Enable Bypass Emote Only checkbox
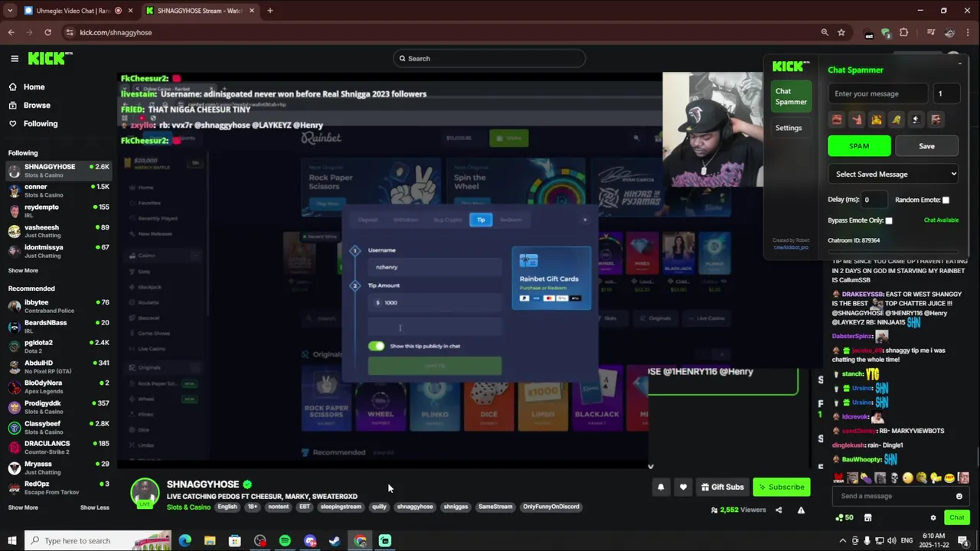The image size is (980, 551). click(x=889, y=220)
